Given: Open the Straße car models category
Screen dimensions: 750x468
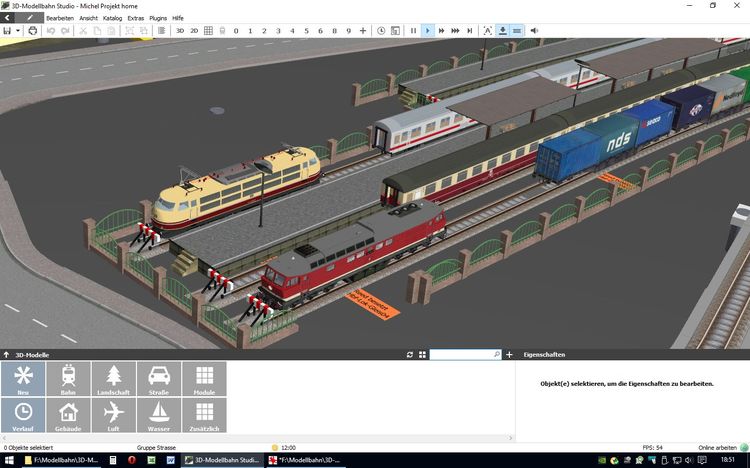Looking at the screenshot, I should tap(158, 379).
